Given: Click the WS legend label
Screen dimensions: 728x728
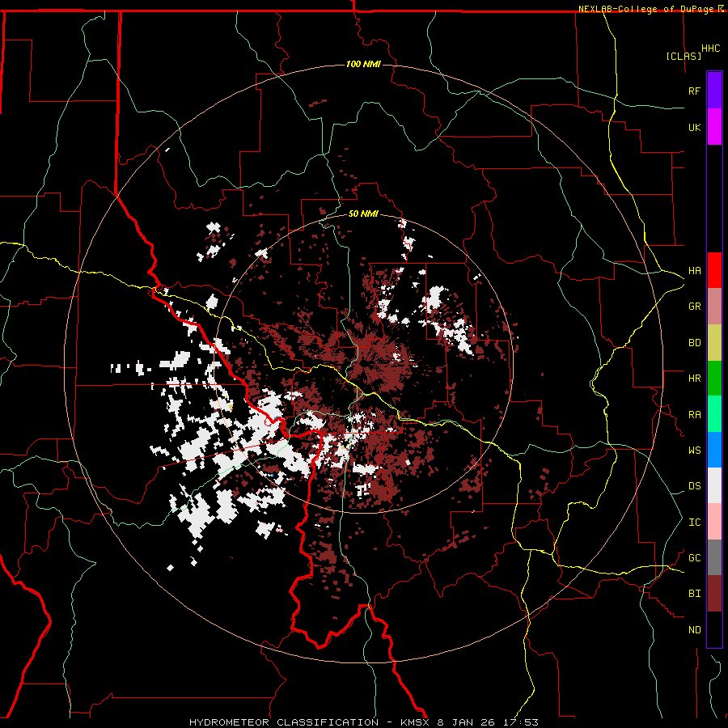Looking at the screenshot, I should pyautogui.click(x=694, y=451).
